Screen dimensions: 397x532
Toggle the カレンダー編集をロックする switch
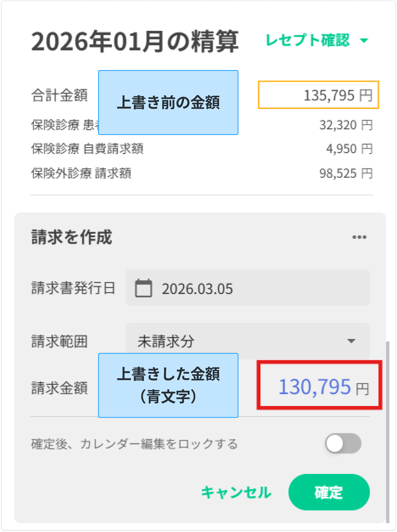coord(343,443)
